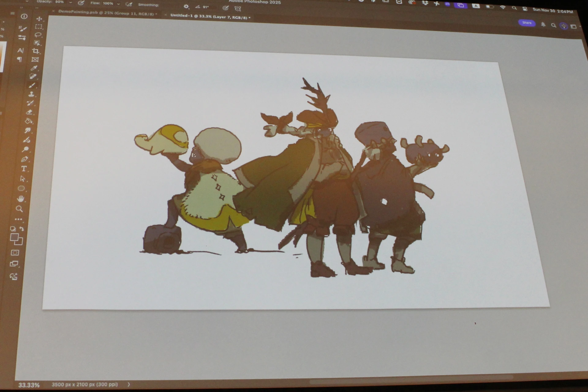
Task: Click the Share button
Action: pyautogui.click(x=526, y=23)
